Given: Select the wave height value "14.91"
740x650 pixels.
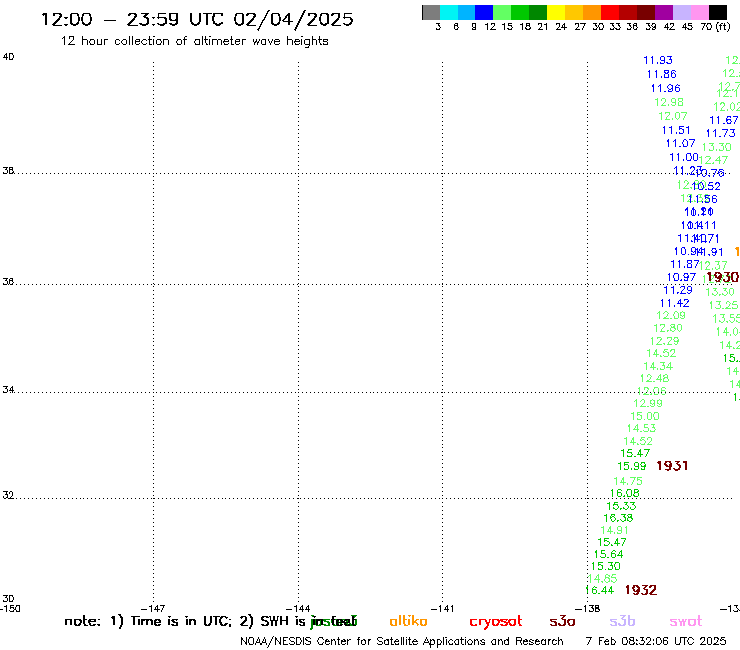Looking at the screenshot, I should [614, 531].
